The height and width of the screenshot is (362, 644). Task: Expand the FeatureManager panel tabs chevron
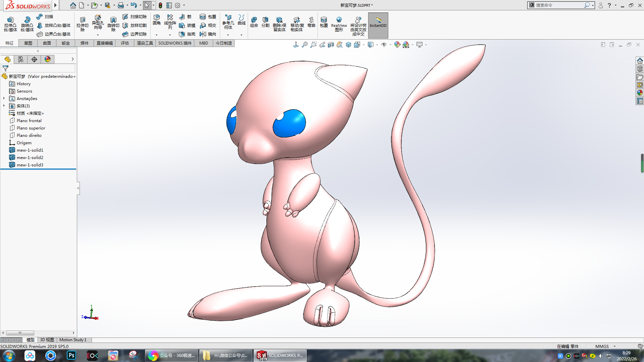pyautogui.click(x=72, y=59)
